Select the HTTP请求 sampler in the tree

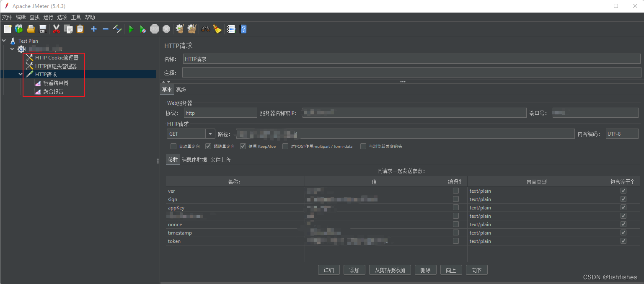pos(46,75)
